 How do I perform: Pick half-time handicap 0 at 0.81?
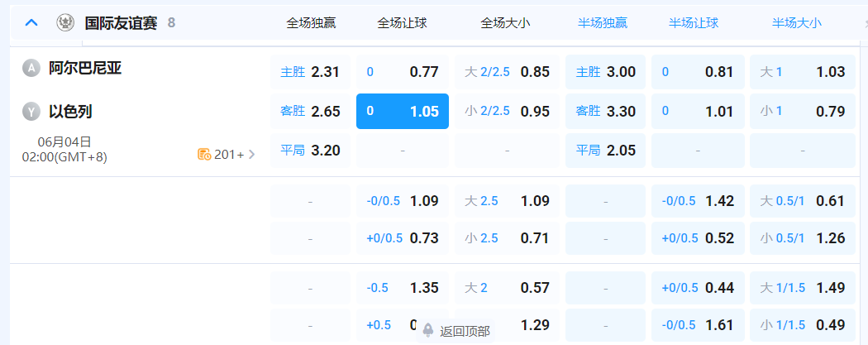(698, 72)
